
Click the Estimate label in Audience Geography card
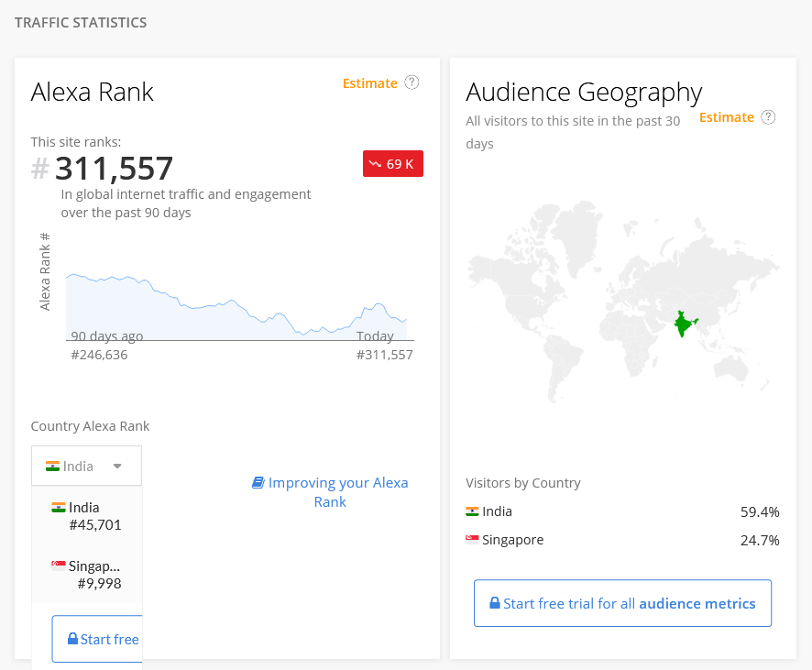(726, 117)
